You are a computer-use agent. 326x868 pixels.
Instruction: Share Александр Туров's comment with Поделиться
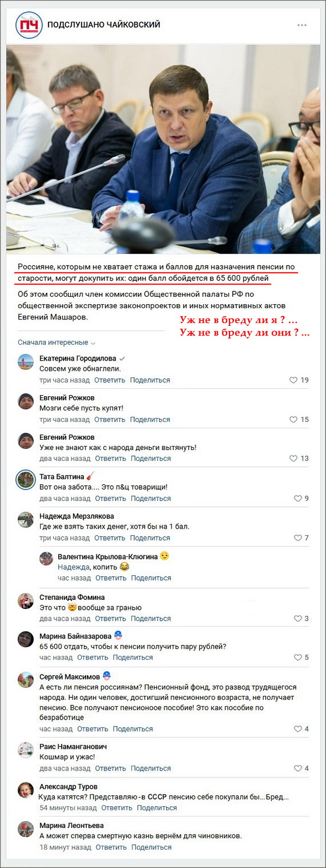157,808
